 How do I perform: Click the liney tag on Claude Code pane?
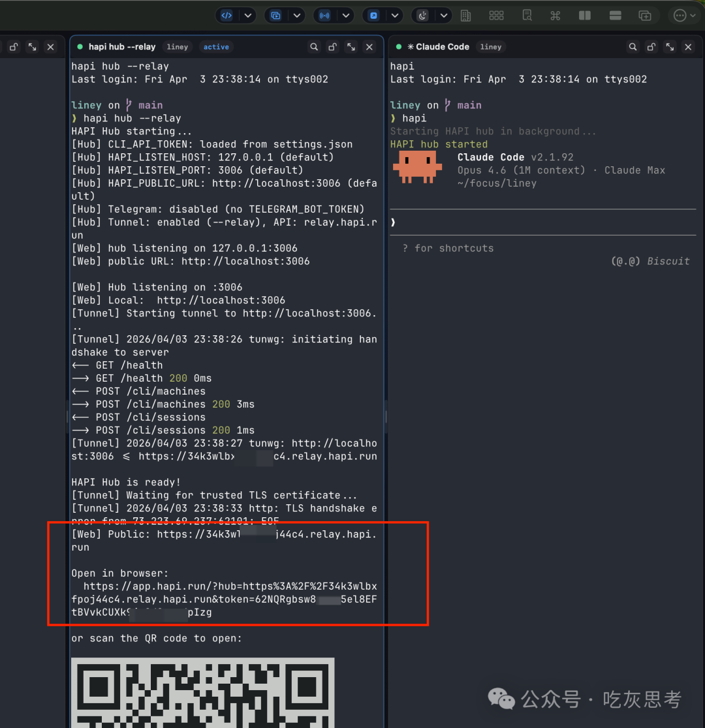491,47
